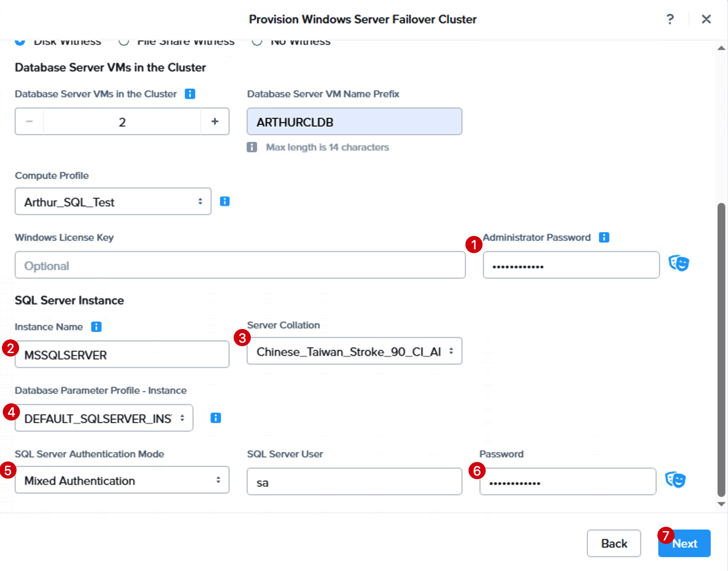Open Database Parameter Profile Instance dropdown
Image resolution: width=728 pixels, height=571 pixels.
pyautogui.click(x=104, y=418)
